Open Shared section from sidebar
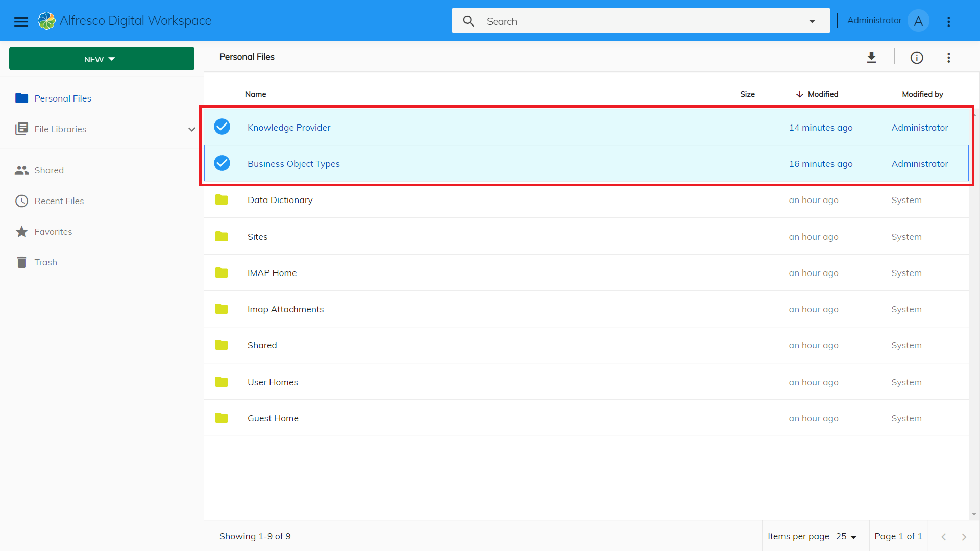The image size is (980, 551). (x=49, y=169)
